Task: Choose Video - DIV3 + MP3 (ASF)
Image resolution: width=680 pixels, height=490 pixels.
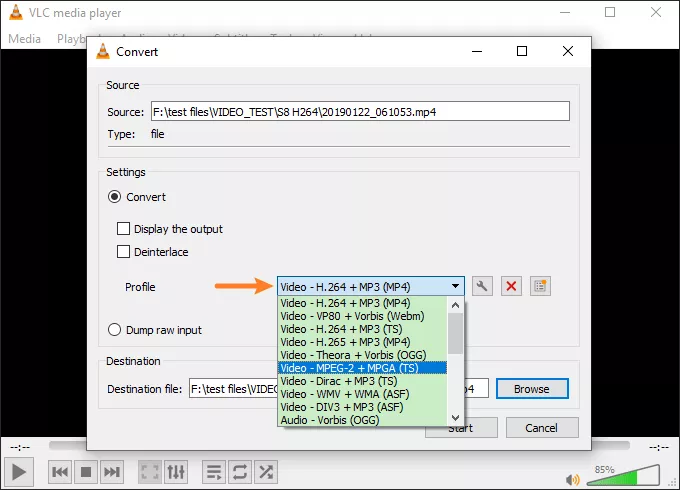Action: pos(362,407)
